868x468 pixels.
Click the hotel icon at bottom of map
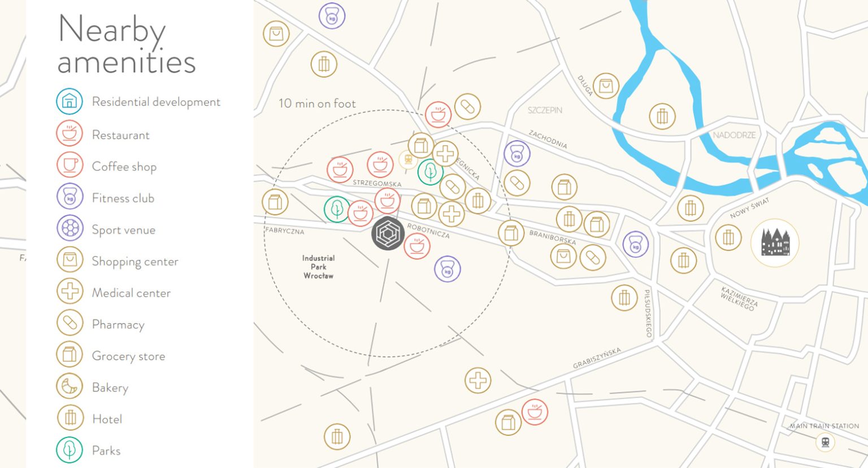[x=337, y=436]
